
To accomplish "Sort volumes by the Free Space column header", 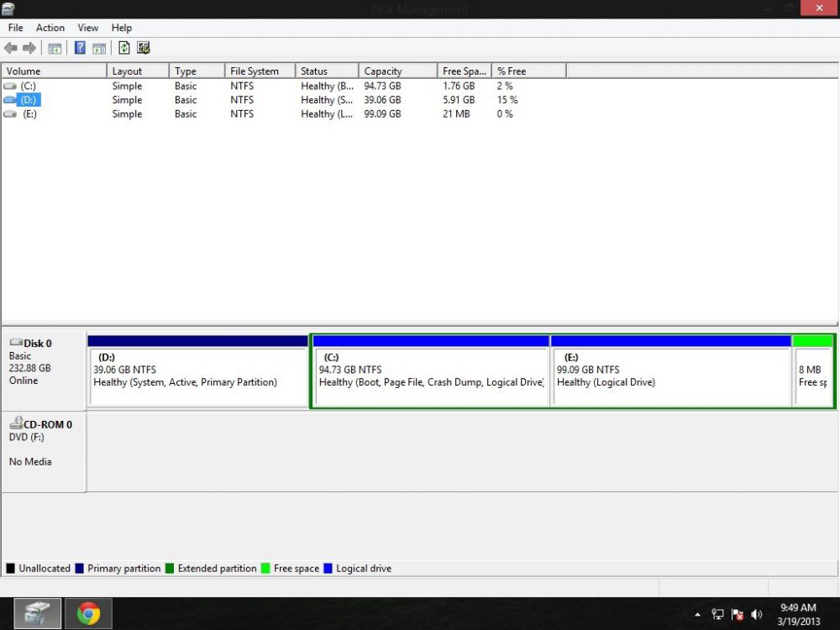I will point(464,70).
